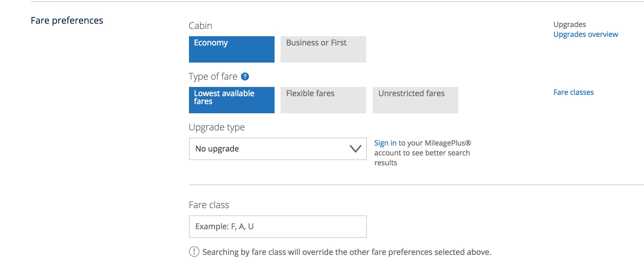Viewport: 644px width, 274px height.
Task: Click the Sign in link
Action: pos(385,143)
